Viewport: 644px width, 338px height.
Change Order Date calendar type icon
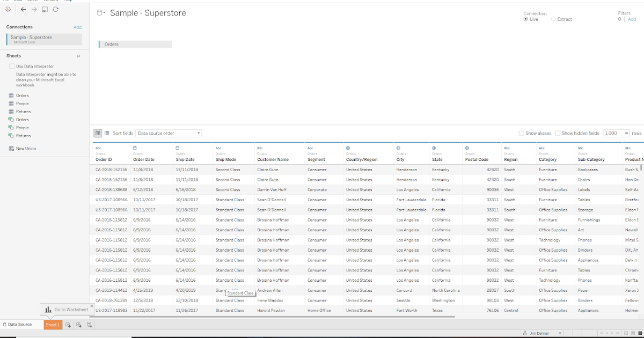pos(135,148)
